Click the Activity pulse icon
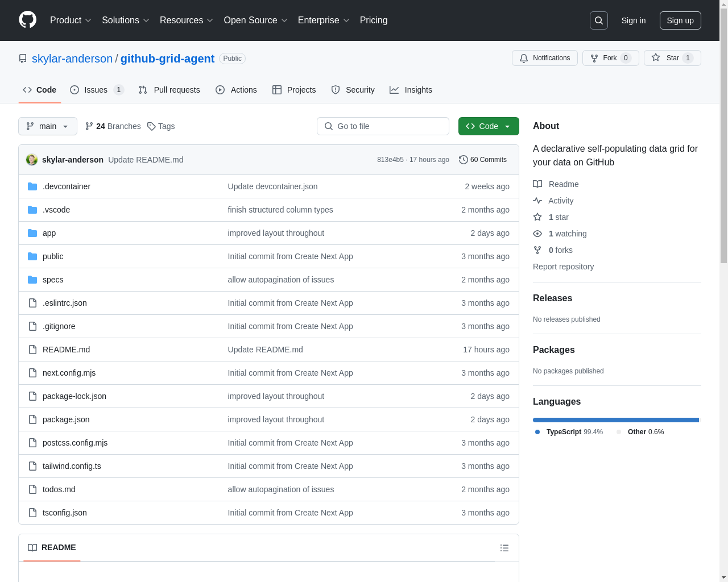The image size is (728, 582). click(x=537, y=201)
